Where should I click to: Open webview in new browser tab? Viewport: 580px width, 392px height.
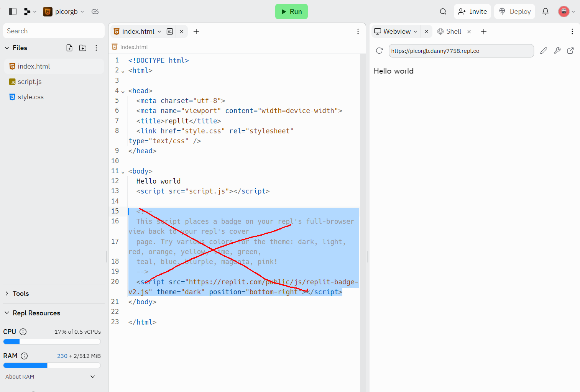[570, 51]
